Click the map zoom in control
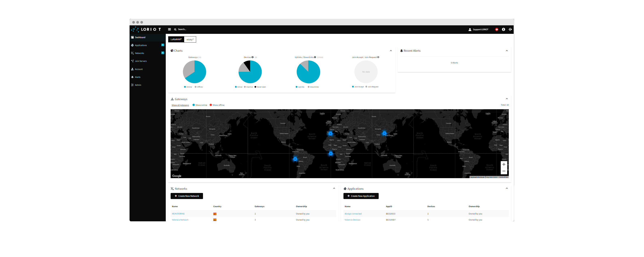The width and height of the screenshot is (644, 257). coord(504,165)
